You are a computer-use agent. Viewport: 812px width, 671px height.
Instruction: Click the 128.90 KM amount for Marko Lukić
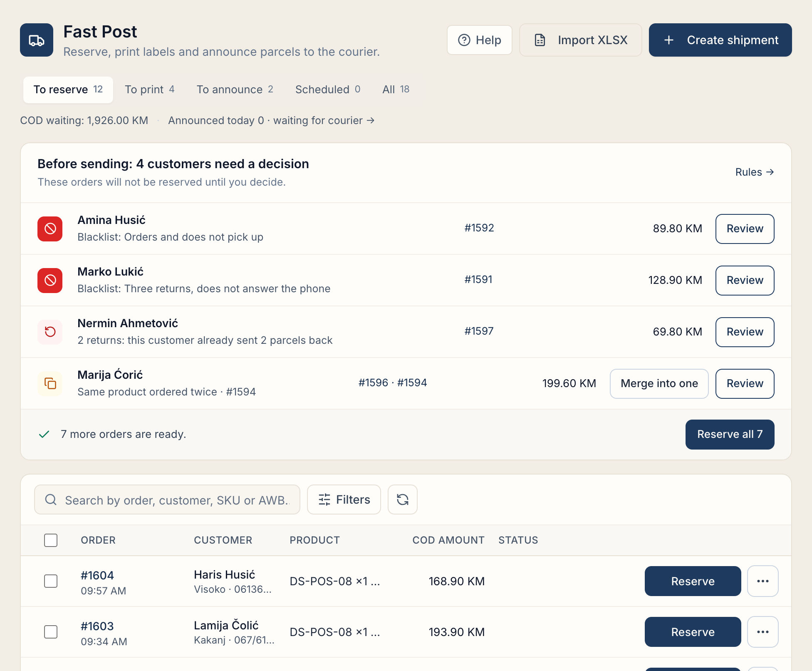pos(675,280)
